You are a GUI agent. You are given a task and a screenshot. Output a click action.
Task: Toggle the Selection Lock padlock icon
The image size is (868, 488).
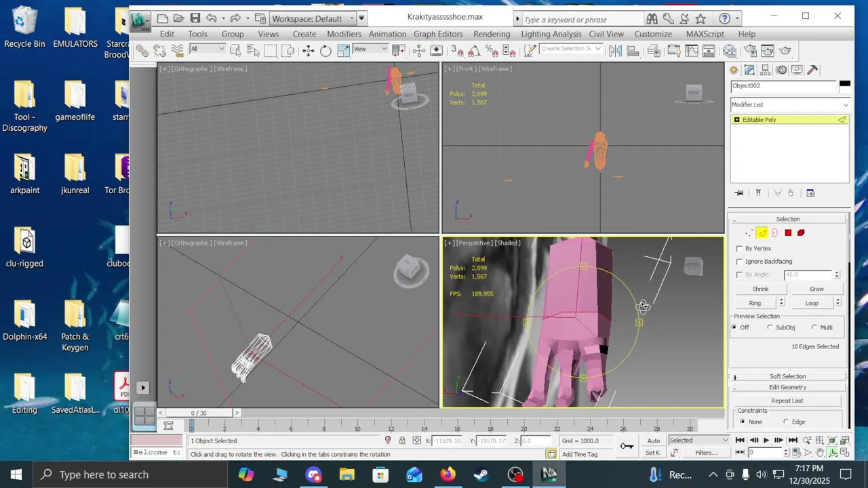[x=402, y=441]
